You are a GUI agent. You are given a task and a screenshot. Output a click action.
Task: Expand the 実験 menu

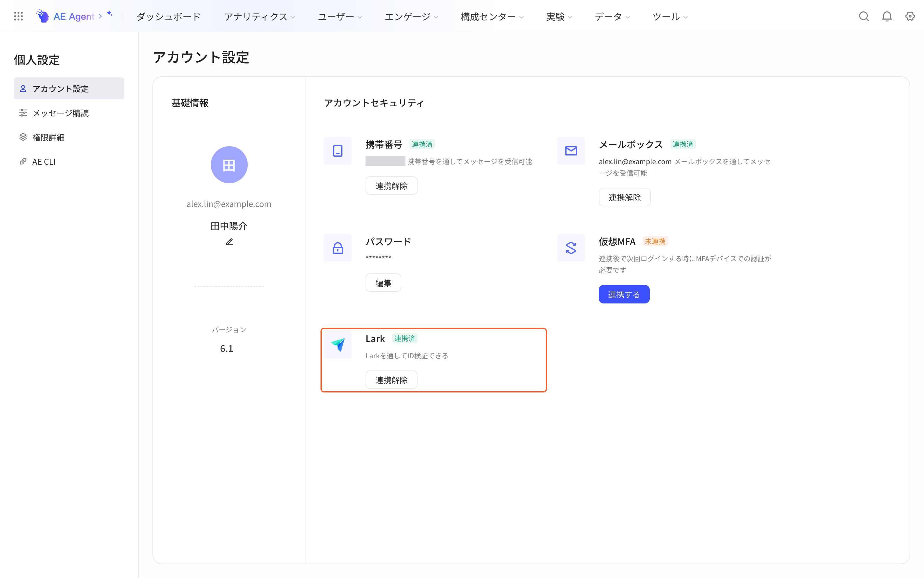[x=559, y=16]
